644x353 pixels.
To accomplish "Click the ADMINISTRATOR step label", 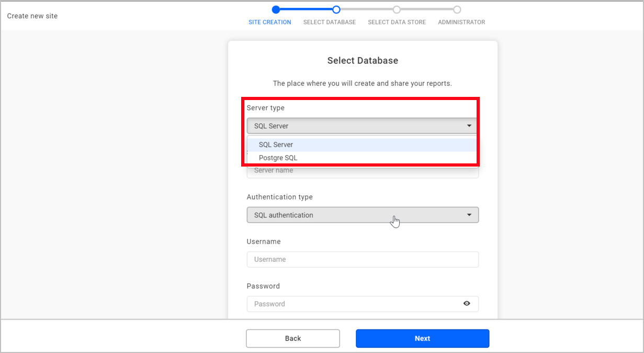I will tap(461, 22).
